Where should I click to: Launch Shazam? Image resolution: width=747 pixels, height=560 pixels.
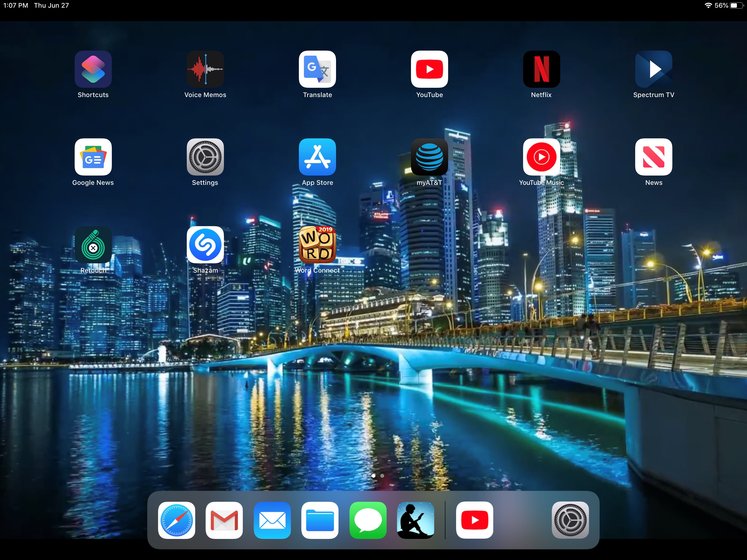pos(205,245)
